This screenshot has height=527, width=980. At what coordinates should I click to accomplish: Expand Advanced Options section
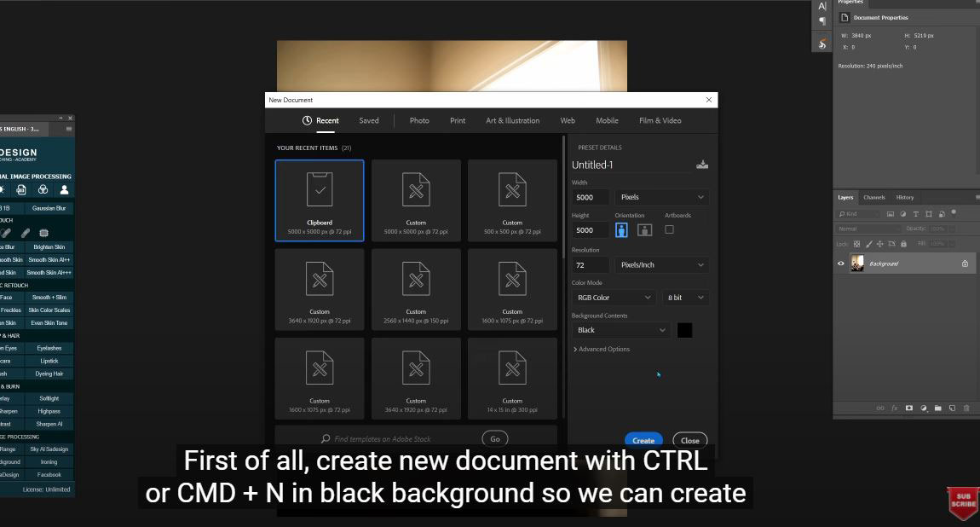602,349
